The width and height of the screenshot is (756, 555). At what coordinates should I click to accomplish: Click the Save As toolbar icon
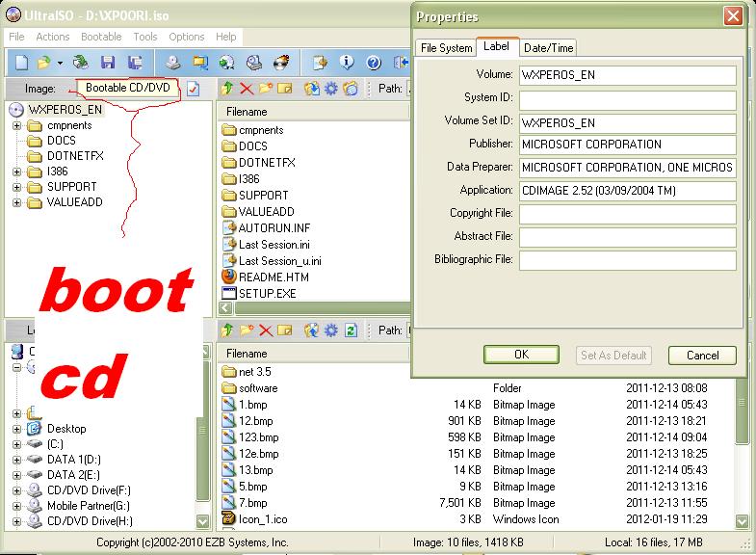point(135,63)
